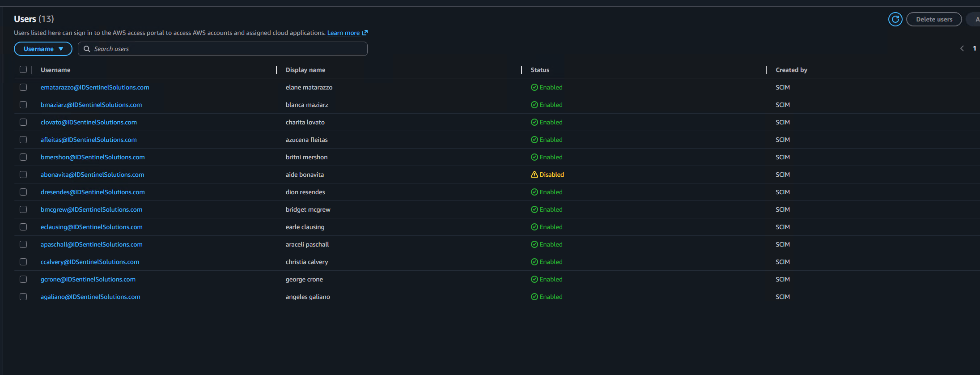Click display name bridget mcgrew
The image size is (980, 375).
(308, 209)
